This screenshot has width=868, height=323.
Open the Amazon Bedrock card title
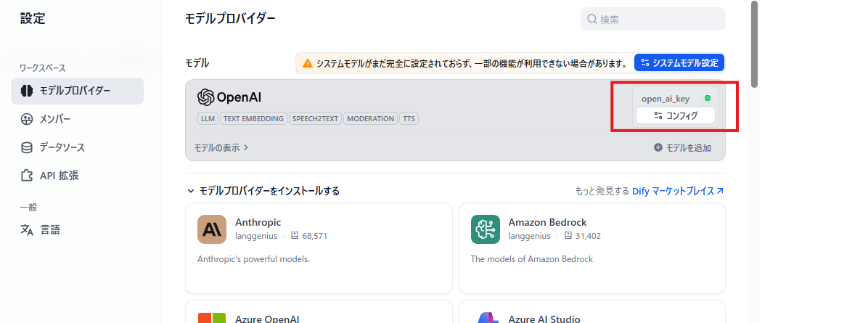[547, 222]
